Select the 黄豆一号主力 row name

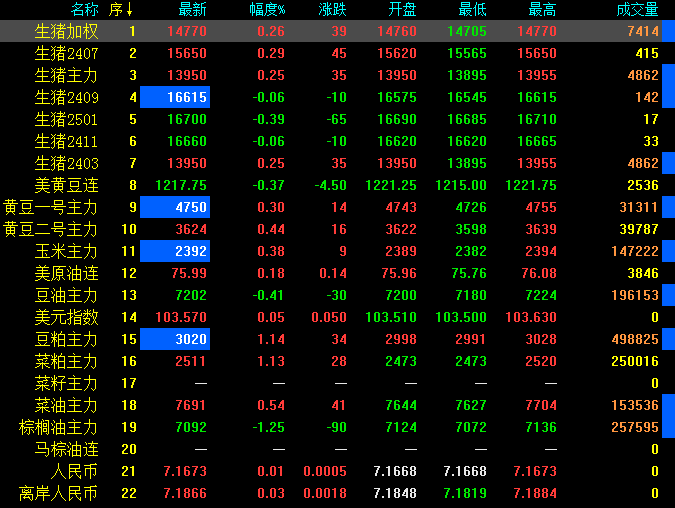click(x=50, y=207)
